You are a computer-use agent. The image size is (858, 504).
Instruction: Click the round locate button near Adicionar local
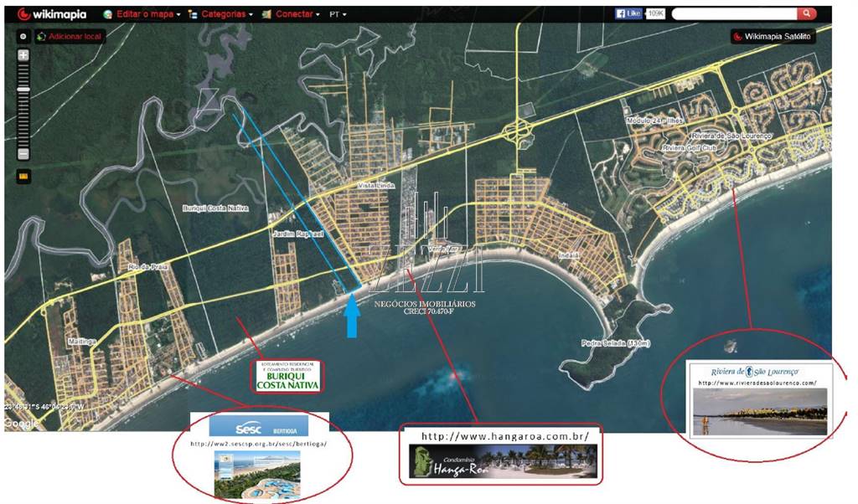point(23,37)
